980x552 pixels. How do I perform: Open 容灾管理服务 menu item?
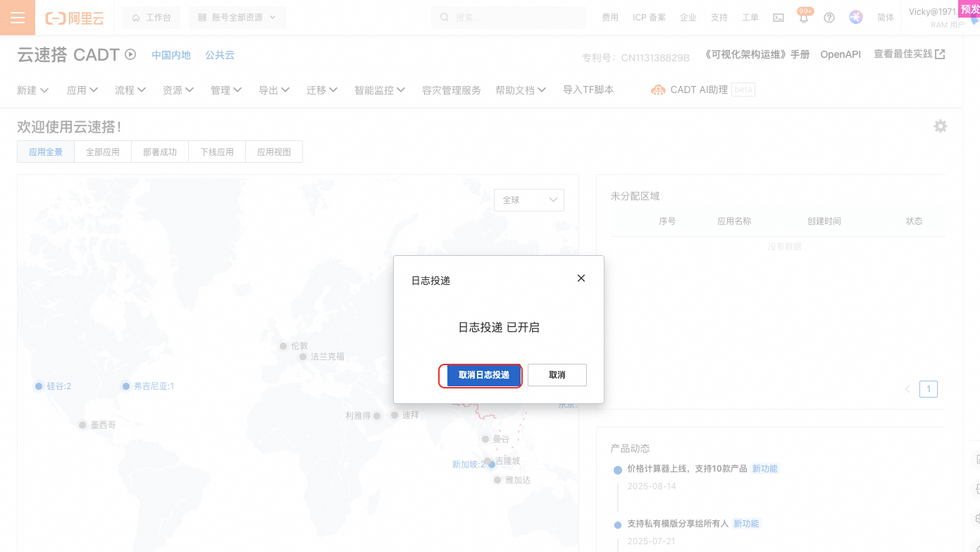tap(452, 90)
